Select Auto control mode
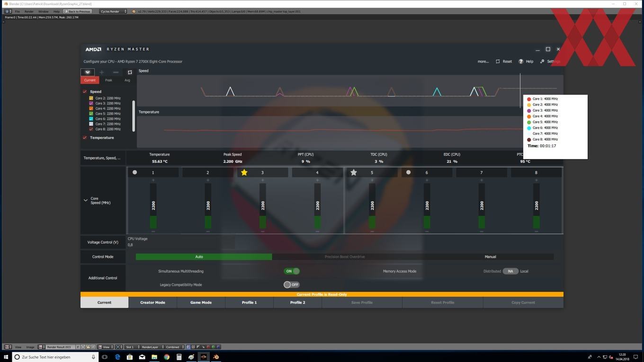The width and height of the screenshot is (644, 362). [x=204, y=256]
